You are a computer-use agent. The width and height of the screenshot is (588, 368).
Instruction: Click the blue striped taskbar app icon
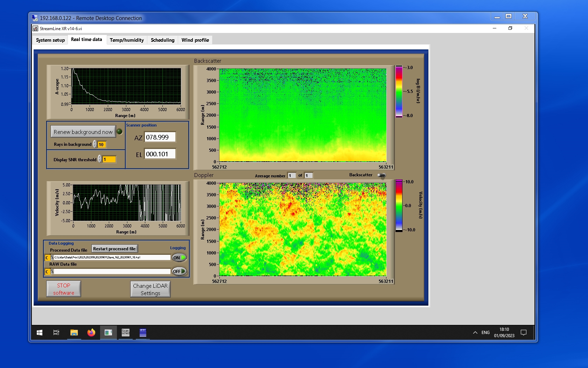click(x=143, y=332)
